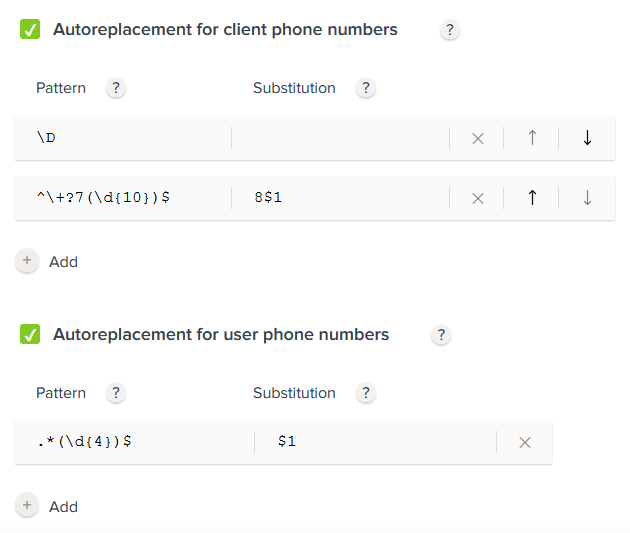Viewport: 630px width, 533px height.
Task: Move the 8$1 row up
Action: click(532, 198)
